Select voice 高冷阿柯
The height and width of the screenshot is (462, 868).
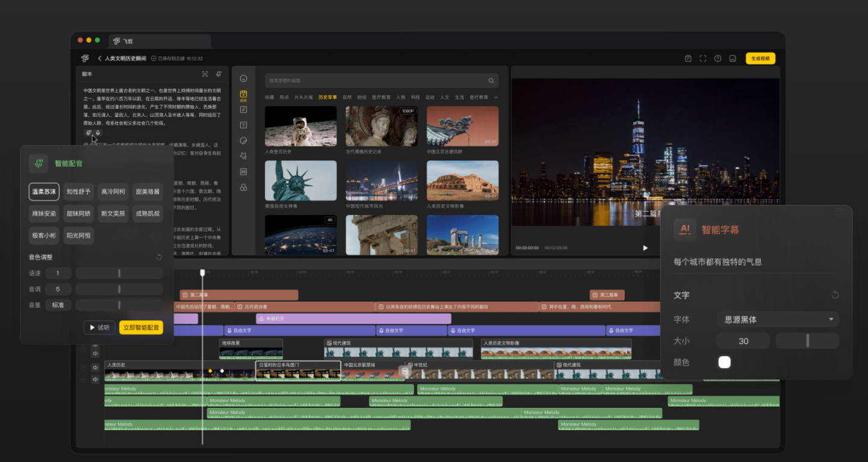[x=113, y=192]
